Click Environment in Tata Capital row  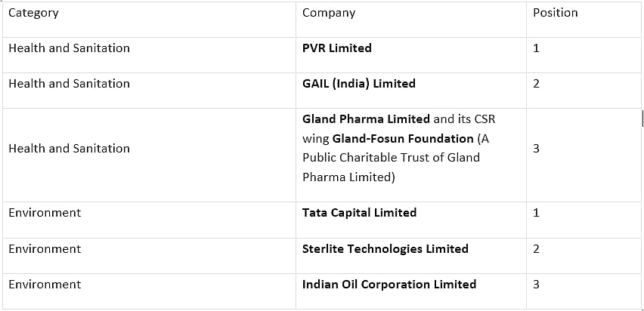(x=45, y=213)
